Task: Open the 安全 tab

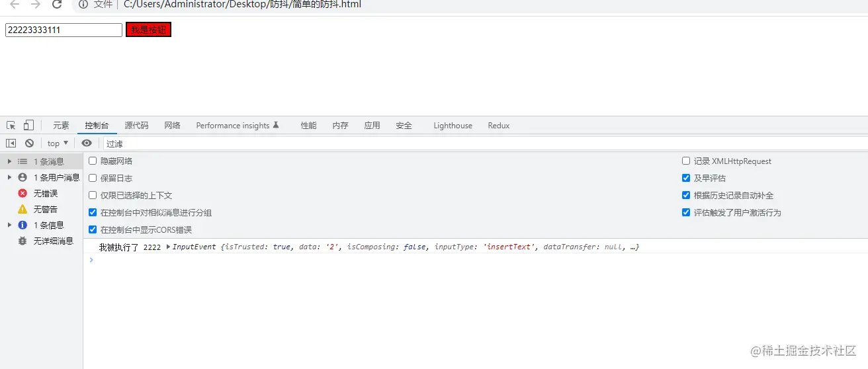Action: [x=404, y=126]
